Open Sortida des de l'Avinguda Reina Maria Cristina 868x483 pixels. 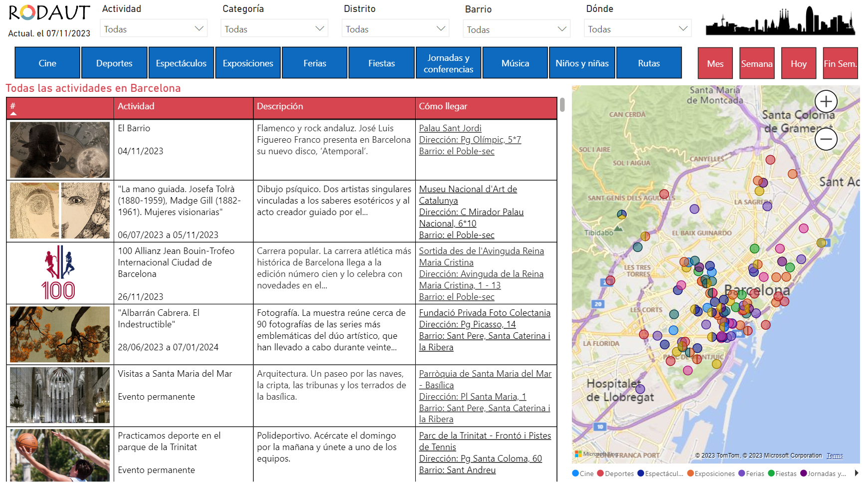[481, 256]
